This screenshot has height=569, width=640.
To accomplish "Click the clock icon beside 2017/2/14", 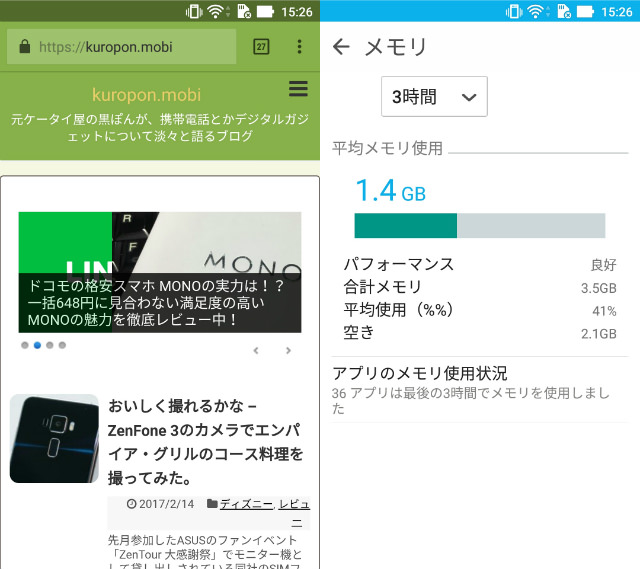I will [131, 504].
